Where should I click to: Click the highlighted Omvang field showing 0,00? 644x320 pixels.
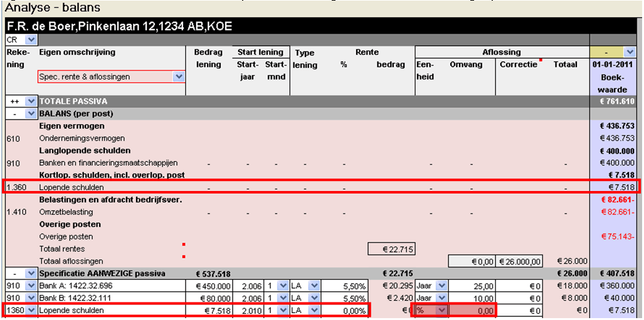click(x=473, y=310)
